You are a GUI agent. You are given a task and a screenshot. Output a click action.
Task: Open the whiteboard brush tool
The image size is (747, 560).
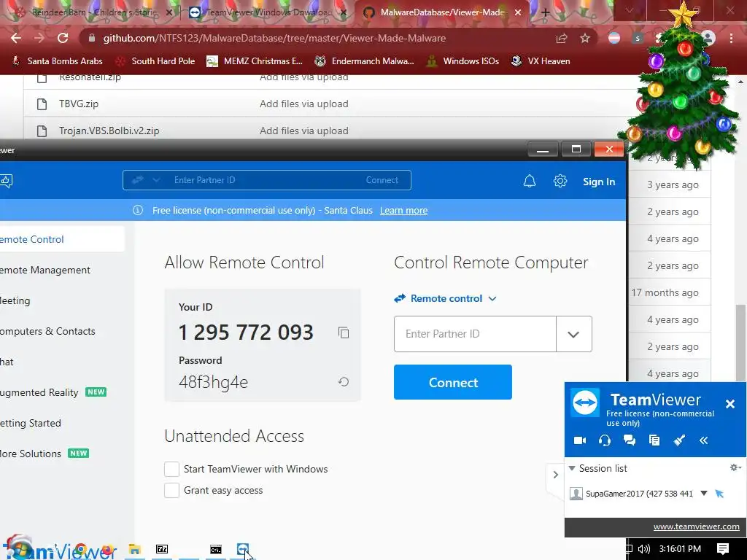point(679,440)
